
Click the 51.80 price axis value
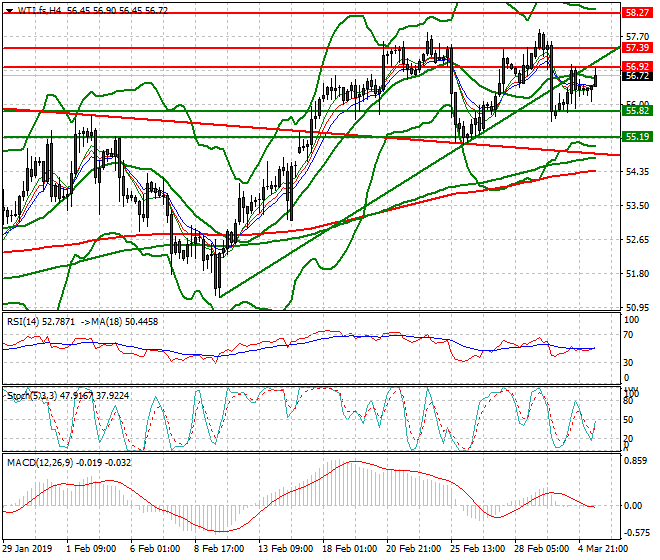[637, 274]
